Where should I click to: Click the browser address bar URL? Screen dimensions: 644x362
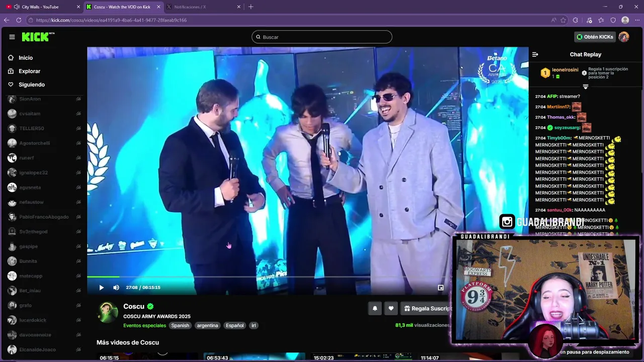111,20
